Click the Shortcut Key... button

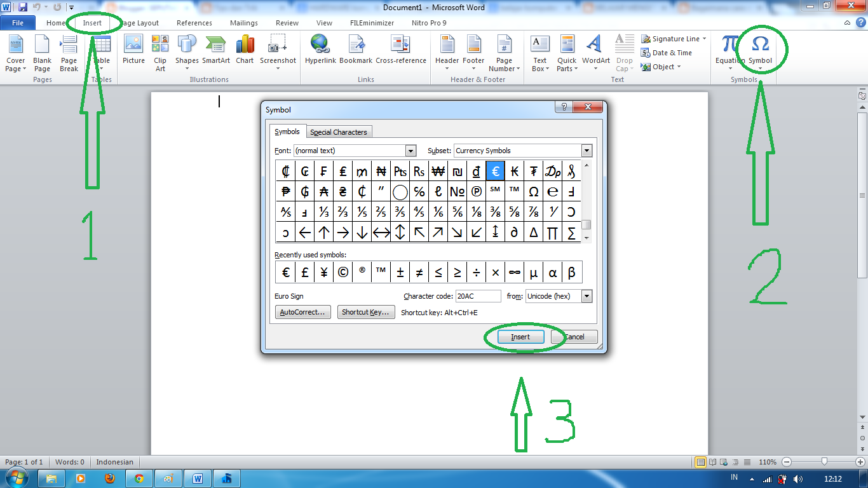(x=366, y=313)
